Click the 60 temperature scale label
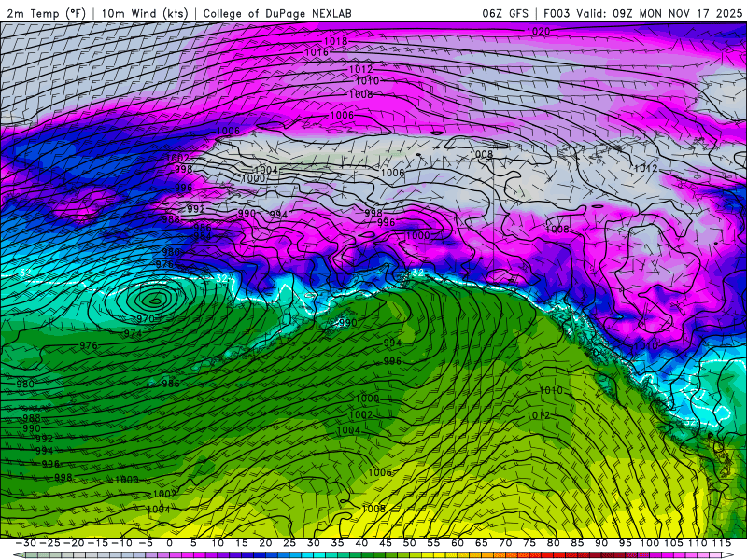This screenshot has height=560, width=747. pos(458,543)
